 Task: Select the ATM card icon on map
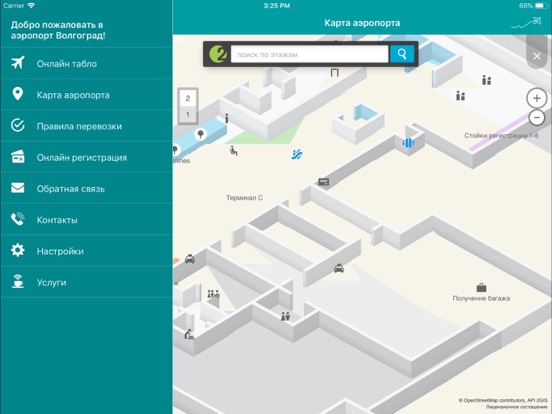tap(324, 182)
